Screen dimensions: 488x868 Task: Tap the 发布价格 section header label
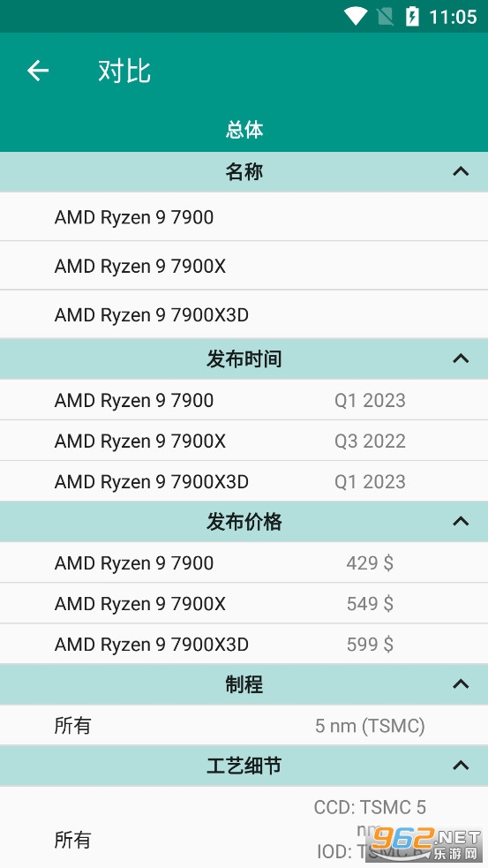click(x=244, y=522)
